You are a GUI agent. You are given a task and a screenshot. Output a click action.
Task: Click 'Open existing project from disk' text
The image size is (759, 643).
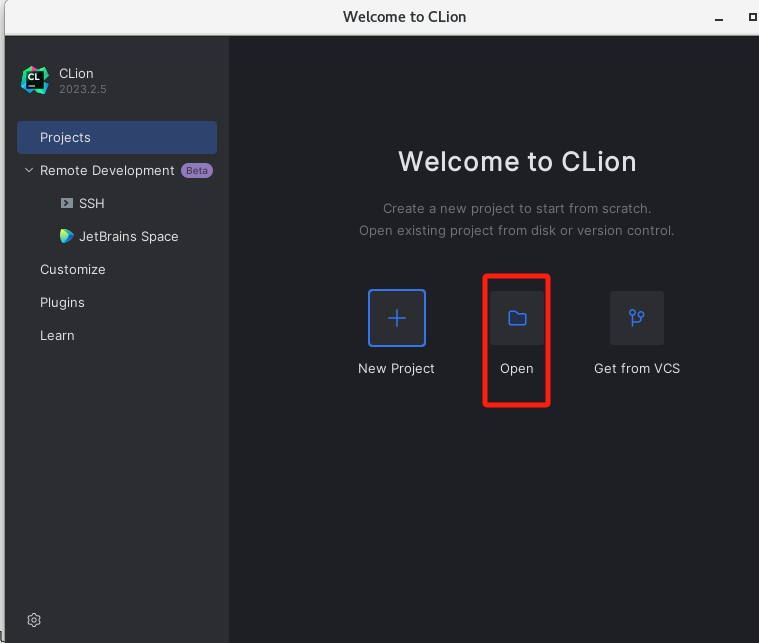[x=516, y=230]
